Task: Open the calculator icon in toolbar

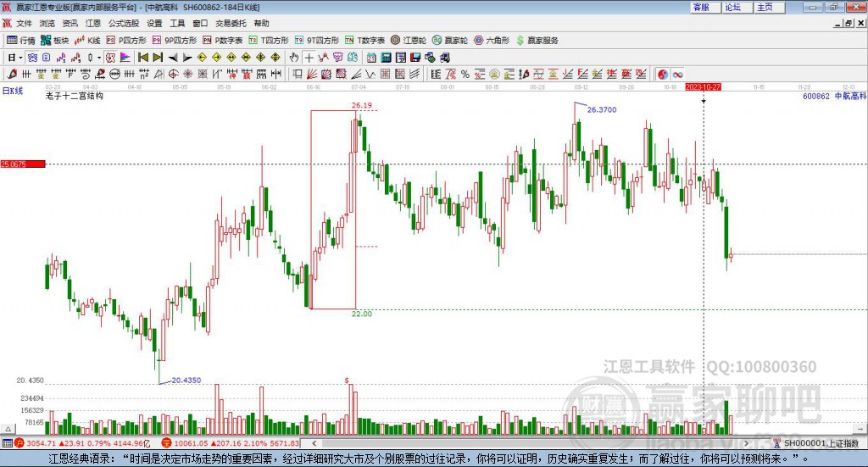Action: (386, 58)
